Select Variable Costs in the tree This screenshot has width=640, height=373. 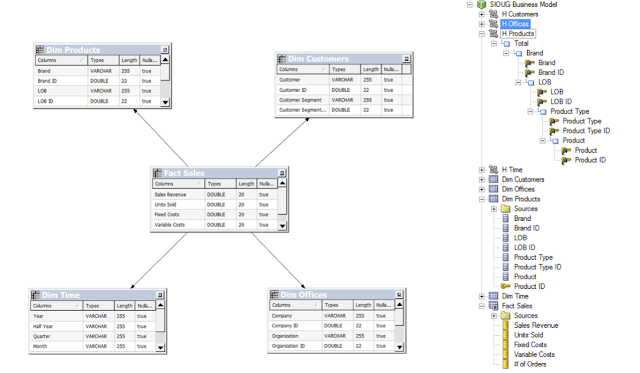(534, 354)
